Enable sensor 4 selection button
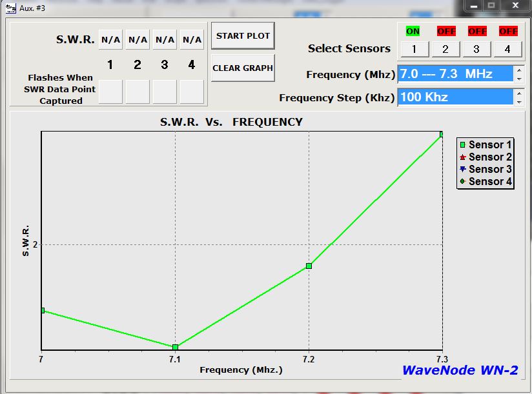 (x=508, y=49)
